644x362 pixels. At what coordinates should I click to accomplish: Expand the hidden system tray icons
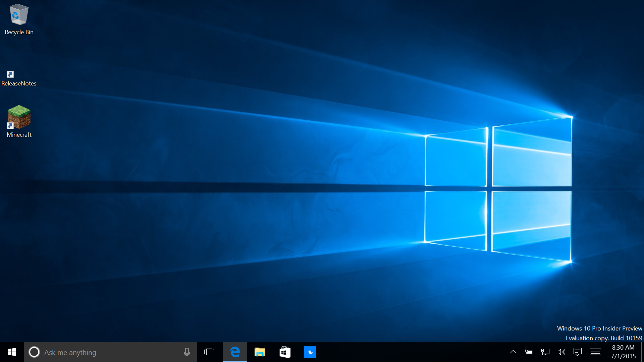click(x=513, y=352)
